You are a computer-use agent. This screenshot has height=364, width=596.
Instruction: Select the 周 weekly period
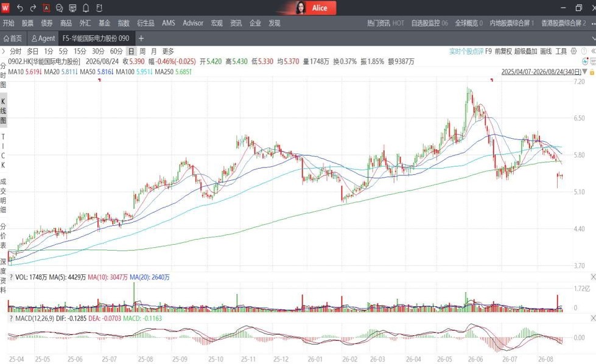click(142, 51)
